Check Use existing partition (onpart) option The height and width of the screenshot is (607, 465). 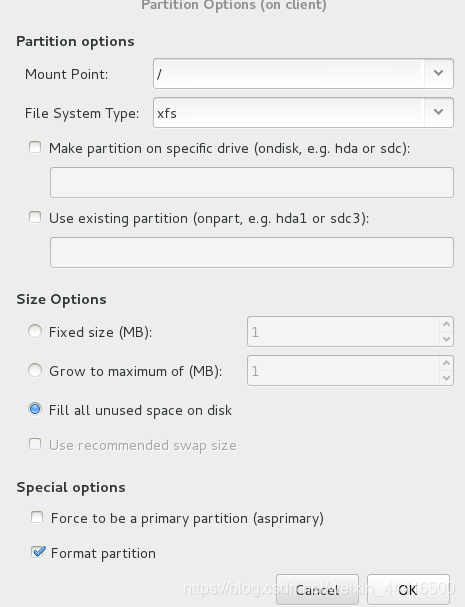click(35, 217)
